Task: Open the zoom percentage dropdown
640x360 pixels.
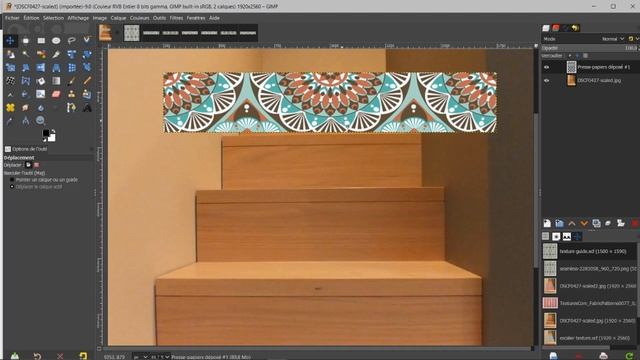Action: (x=160, y=357)
